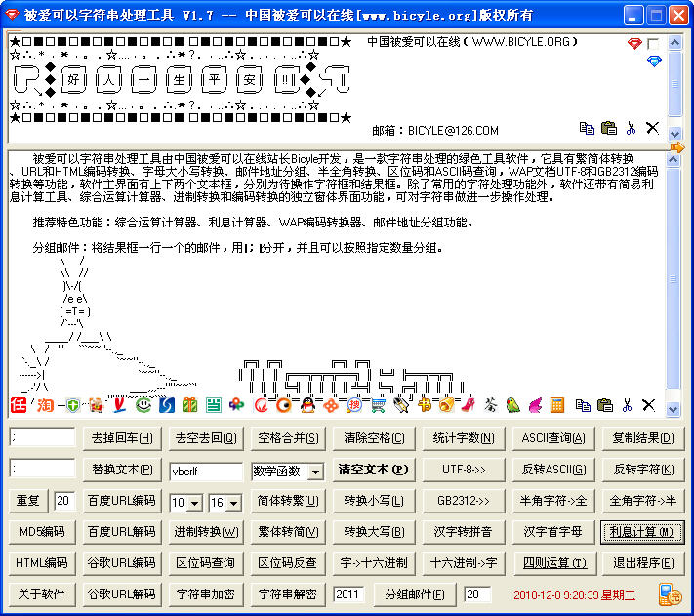Click 统计字数(N) button

[x=464, y=438]
